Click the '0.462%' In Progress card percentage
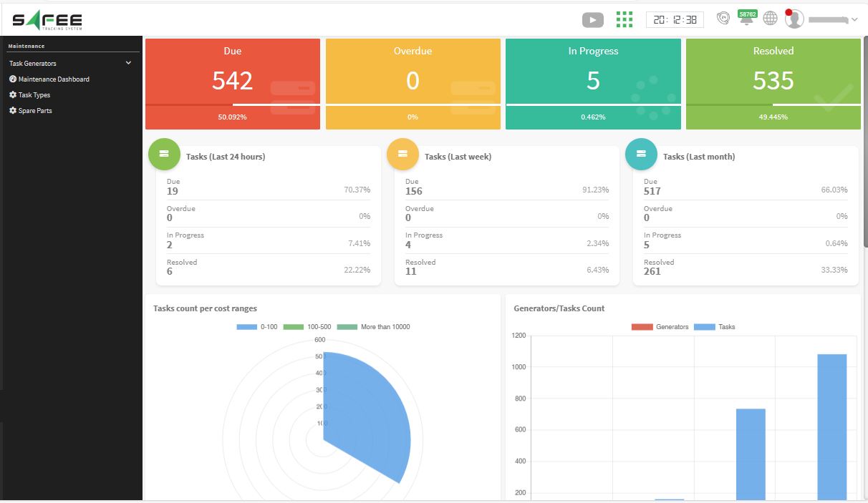The height and width of the screenshot is (503, 868). (x=593, y=117)
